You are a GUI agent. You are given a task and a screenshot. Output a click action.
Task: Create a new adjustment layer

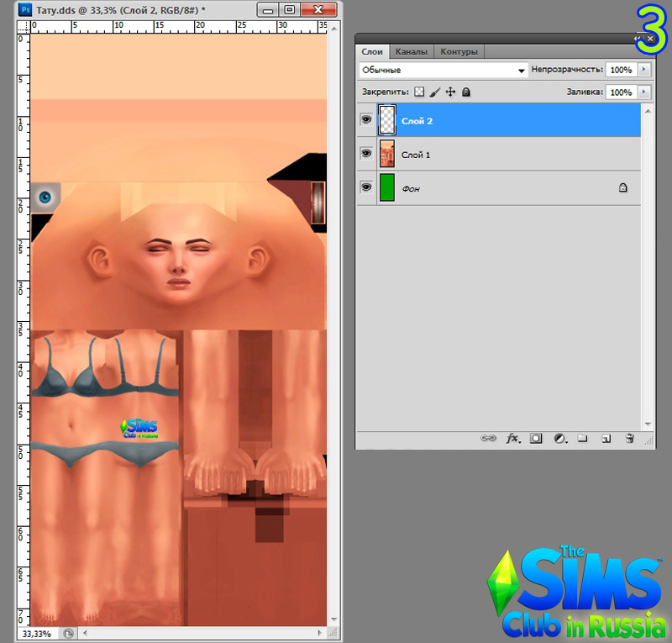tap(559, 438)
